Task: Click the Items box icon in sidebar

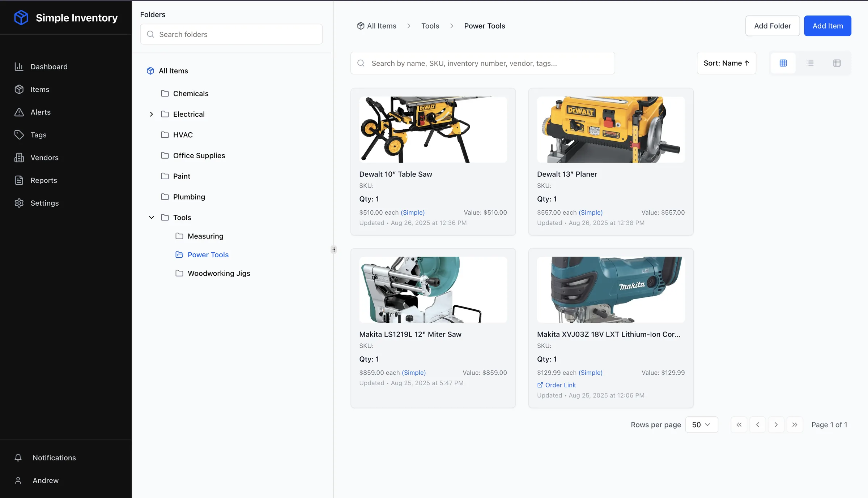Action: pos(19,89)
